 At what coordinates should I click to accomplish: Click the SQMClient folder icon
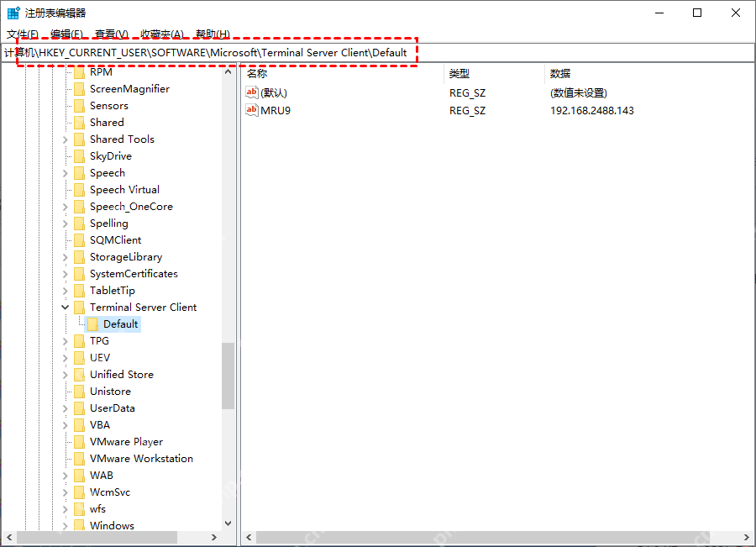pos(80,240)
